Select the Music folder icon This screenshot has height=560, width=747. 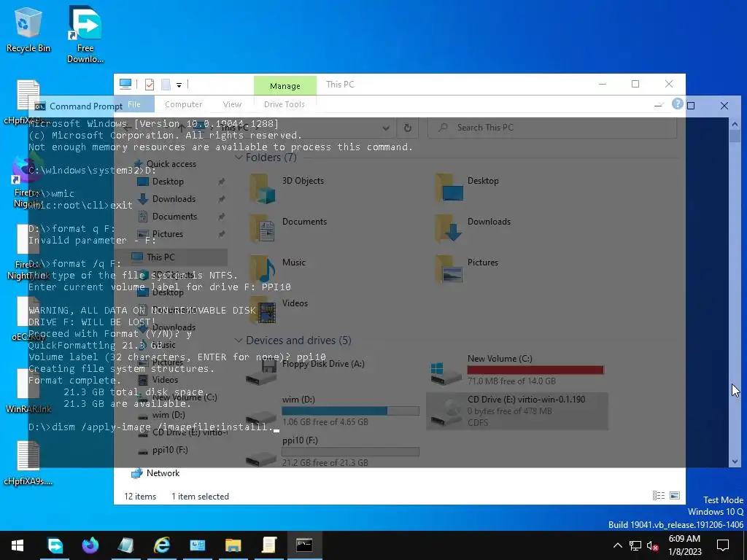coord(263,270)
